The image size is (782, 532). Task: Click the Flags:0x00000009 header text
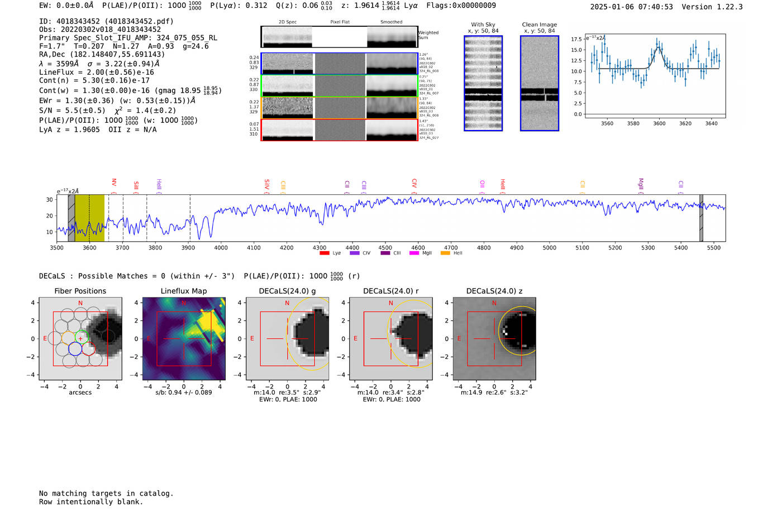[x=461, y=6]
